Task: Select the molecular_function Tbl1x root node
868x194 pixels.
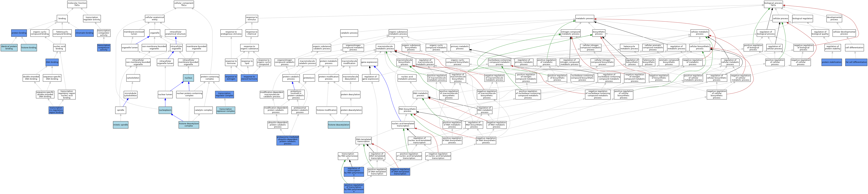Action: pyautogui.click(x=77, y=4)
